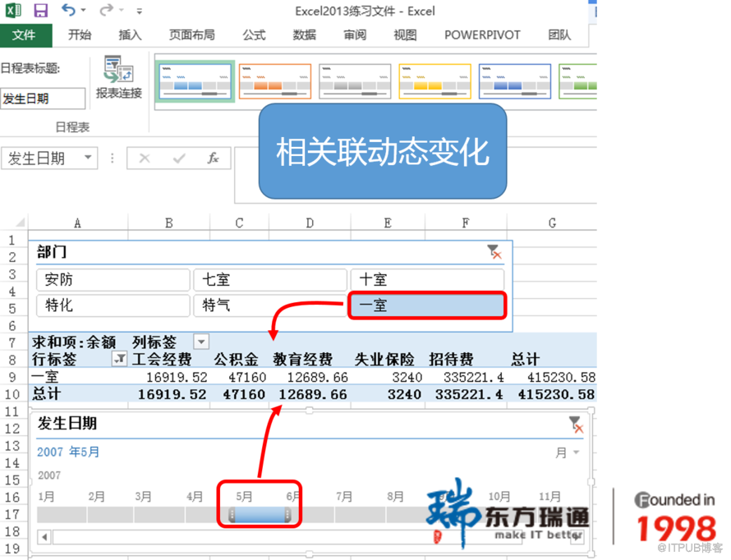Open the POWERPIVOT tab
The image size is (731, 560).
[482, 35]
